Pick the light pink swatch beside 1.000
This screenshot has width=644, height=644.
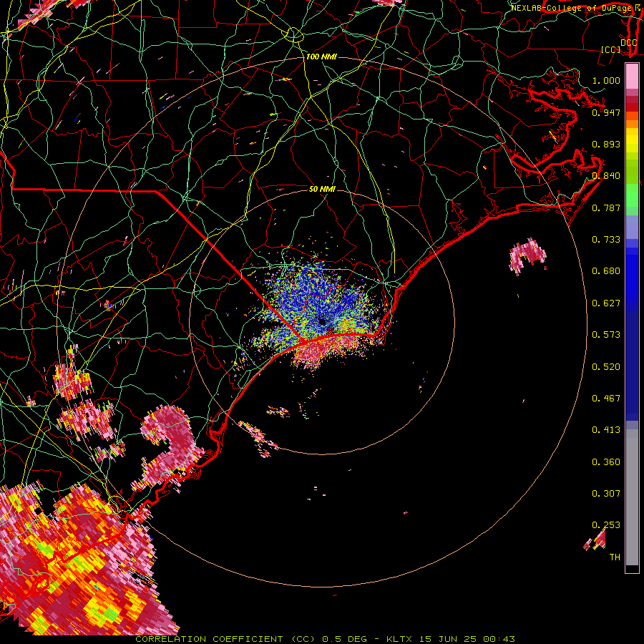click(632, 77)
